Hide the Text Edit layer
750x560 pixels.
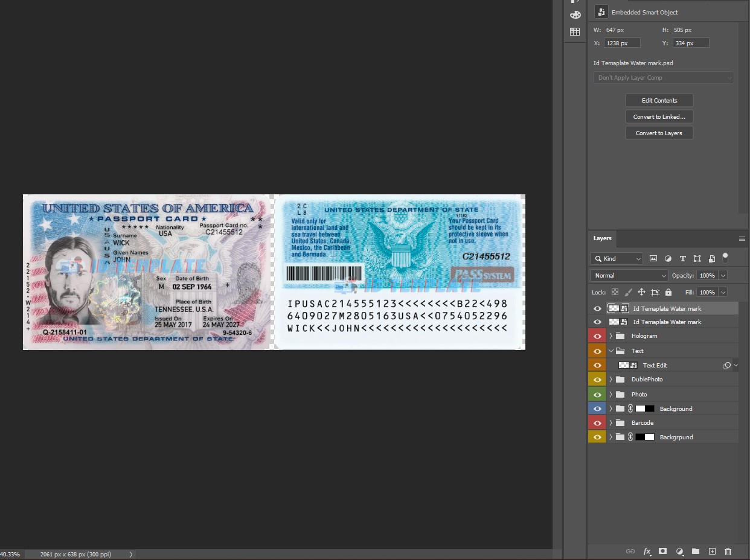pyautogui.click(x=597, y=366)
